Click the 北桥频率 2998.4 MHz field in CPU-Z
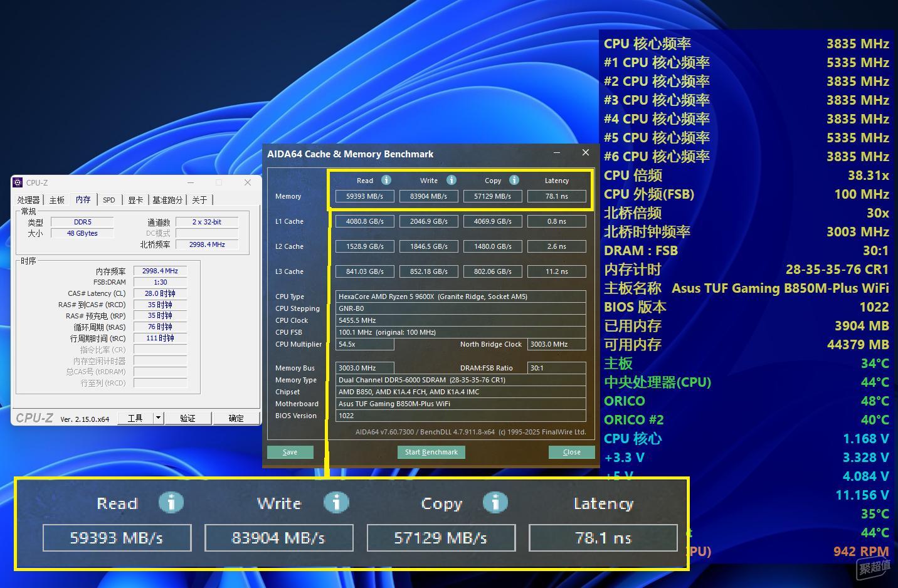The image size is (898, 588). click(x=207, y=244)
